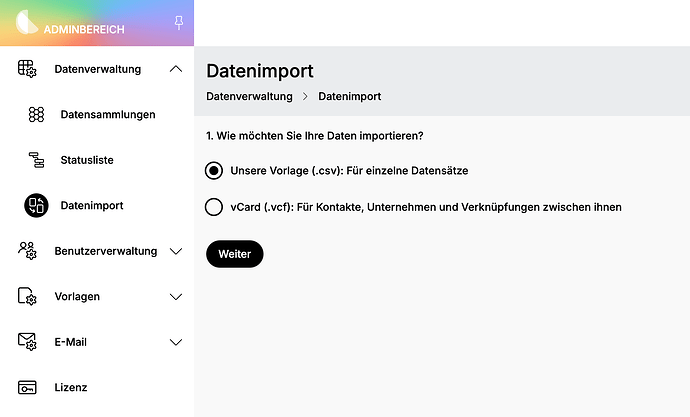Click the Vorlagen document-gear icon

point(27,296)
